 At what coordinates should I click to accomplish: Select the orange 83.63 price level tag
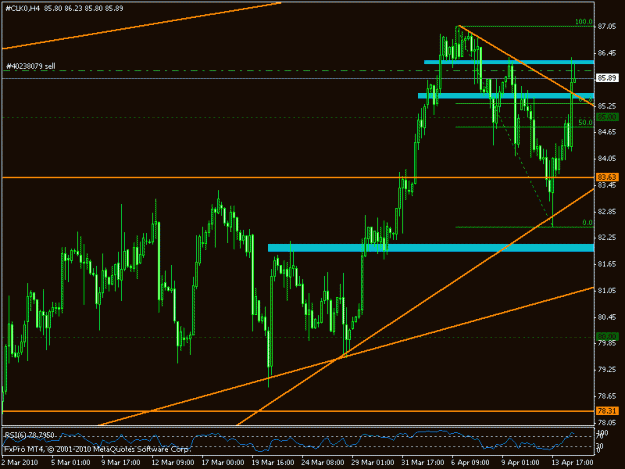point(607,177)
